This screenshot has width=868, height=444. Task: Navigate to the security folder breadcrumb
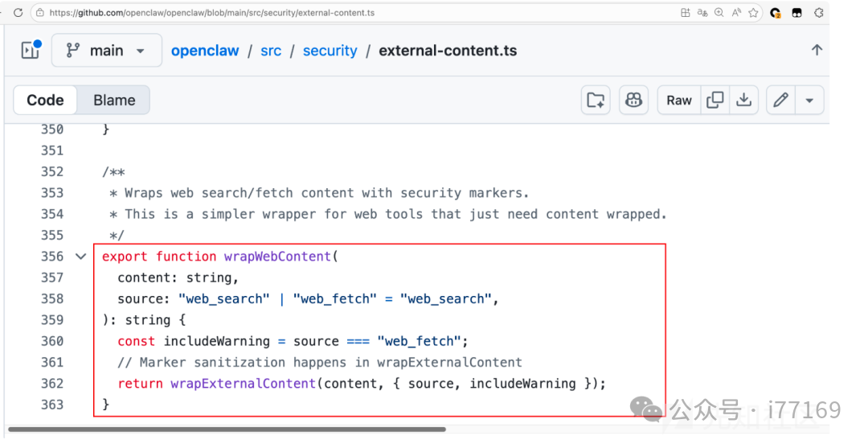point(330,51)
